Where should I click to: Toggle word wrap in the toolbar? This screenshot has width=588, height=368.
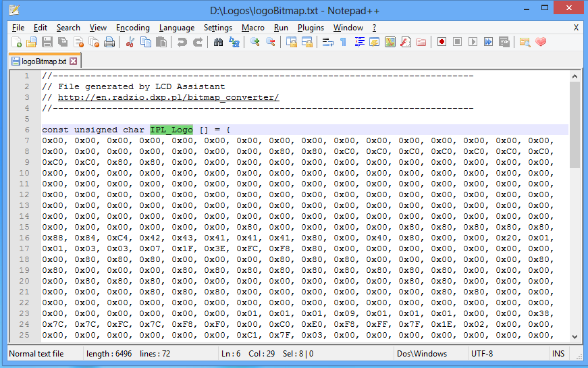(328, 42)
